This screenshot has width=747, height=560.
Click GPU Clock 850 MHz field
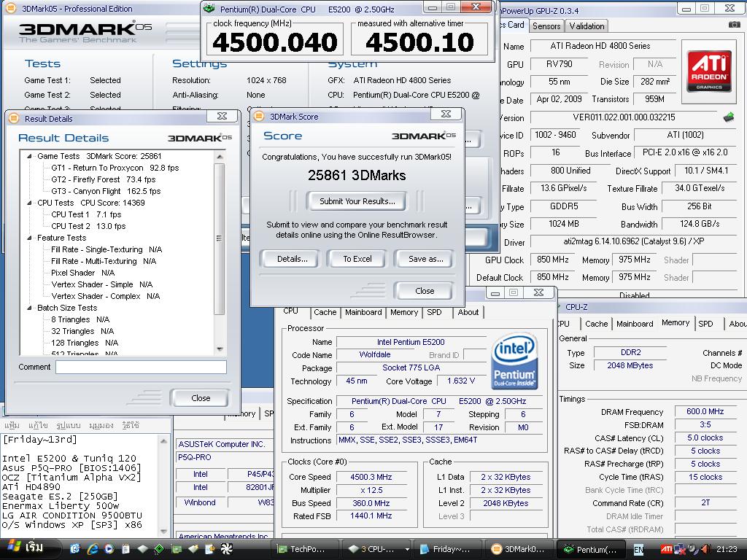553,260
